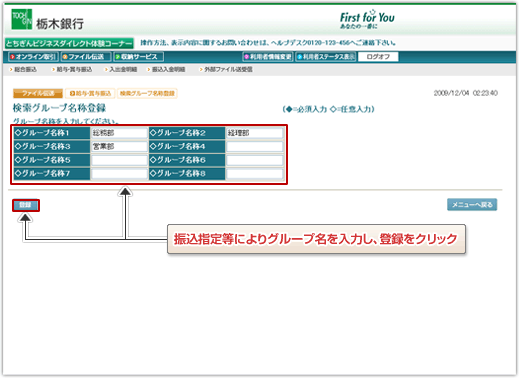Image resolution: width=520 pixels, height=378 pixels.
Task: Open 利用者情報変更
Action: 268,57
